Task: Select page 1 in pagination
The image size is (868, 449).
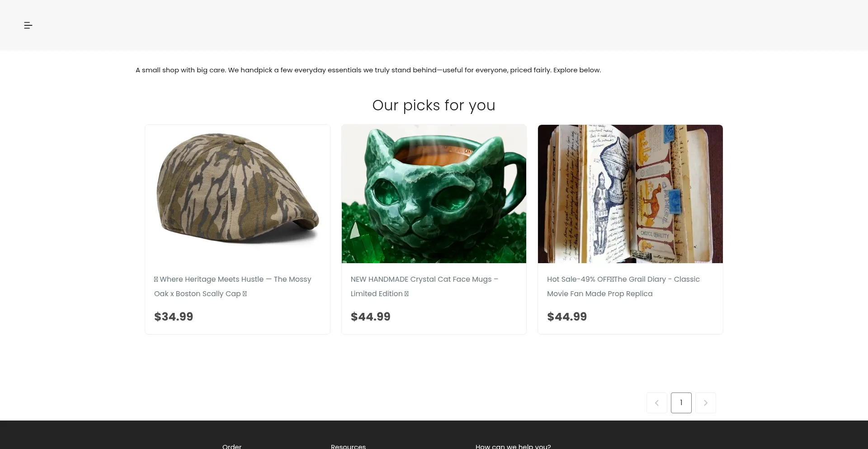Action: (681, 403)
